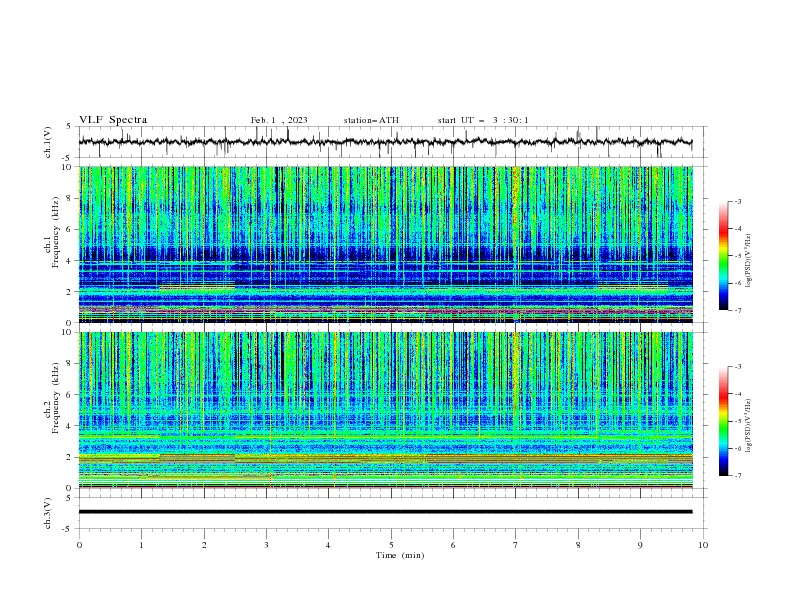
Task: Click the ch.2 color bar 'log(PSD)(V²/Hz)' label
Action: coord(748,425)
